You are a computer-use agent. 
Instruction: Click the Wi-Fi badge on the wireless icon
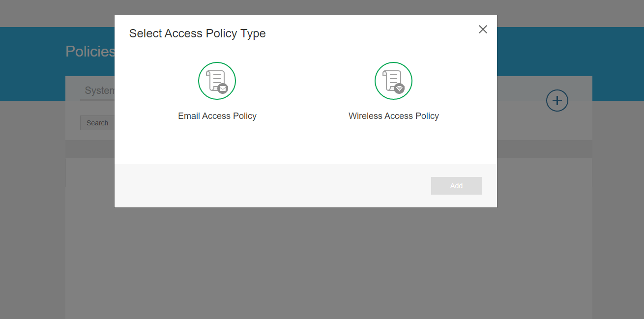tap(399, 88)
